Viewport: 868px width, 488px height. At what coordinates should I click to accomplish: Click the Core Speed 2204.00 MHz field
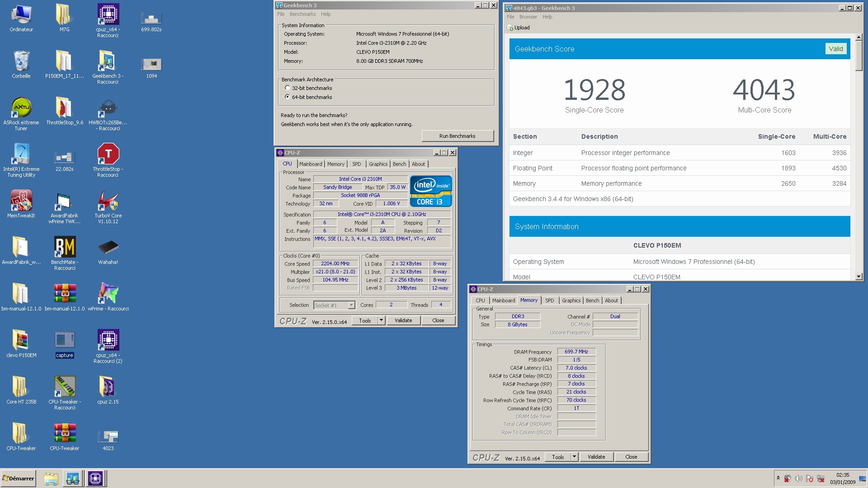(335, 263)
